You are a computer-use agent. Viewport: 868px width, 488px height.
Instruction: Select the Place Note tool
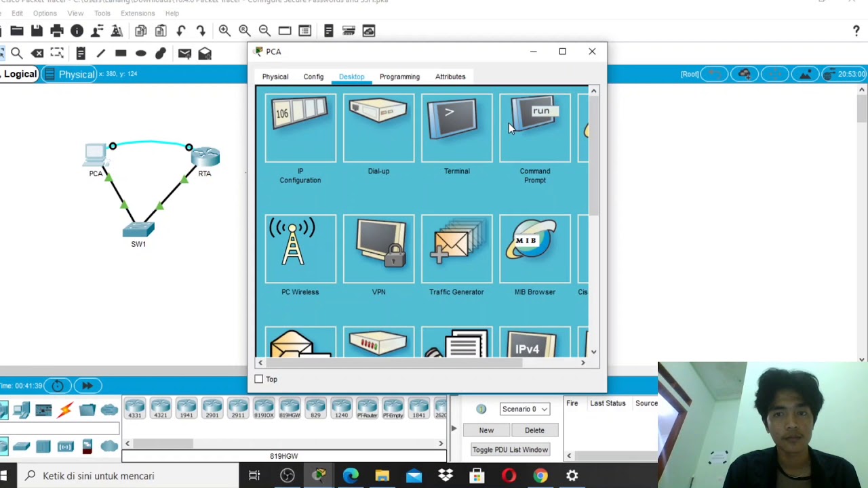[x=81, y=53]
